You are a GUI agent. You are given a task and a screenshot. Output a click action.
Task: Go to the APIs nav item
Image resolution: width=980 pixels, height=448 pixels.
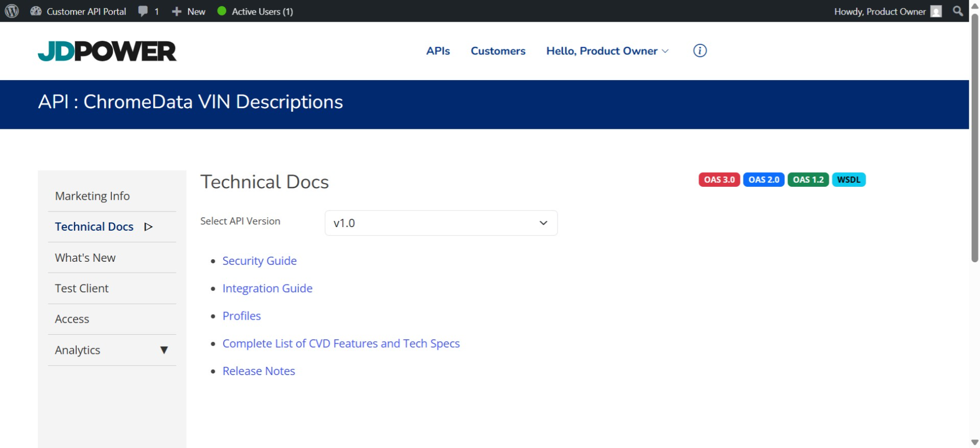coord(437,51)
